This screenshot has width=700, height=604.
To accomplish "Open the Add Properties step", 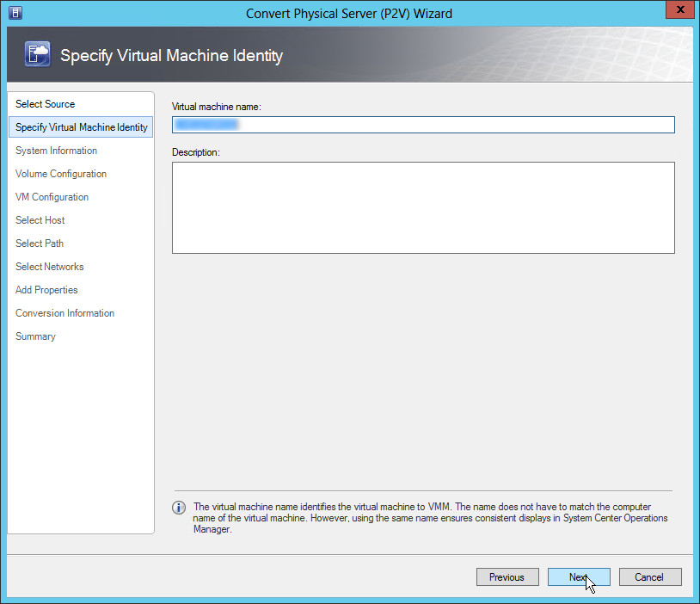I will coord(46,290).
